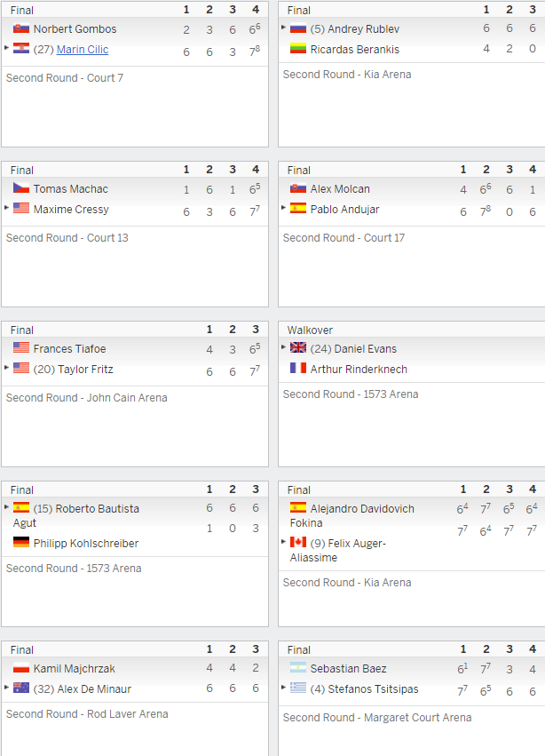Select Stefanos Tsitsipas's name
Viewport: 545px width, 756px height.
[x=373, y=689]
